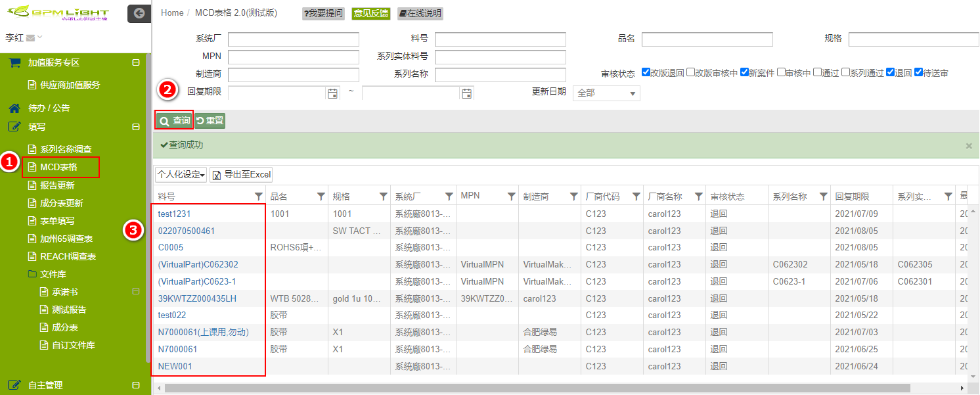Click 我要提问 button
This screenshot has height=395, width=980.
click(x=323, y=13)
